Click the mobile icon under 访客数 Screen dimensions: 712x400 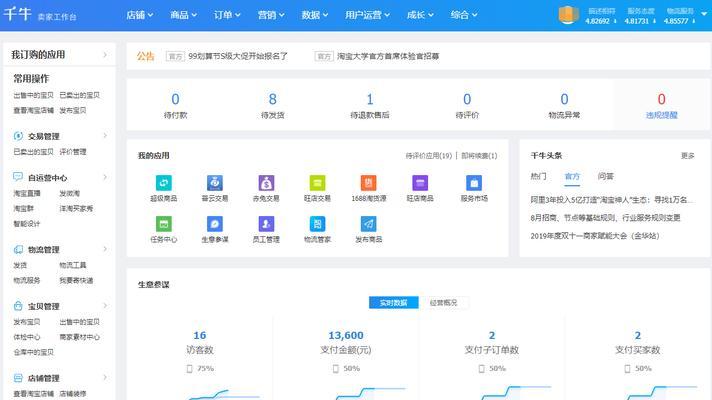coord(190,369)
